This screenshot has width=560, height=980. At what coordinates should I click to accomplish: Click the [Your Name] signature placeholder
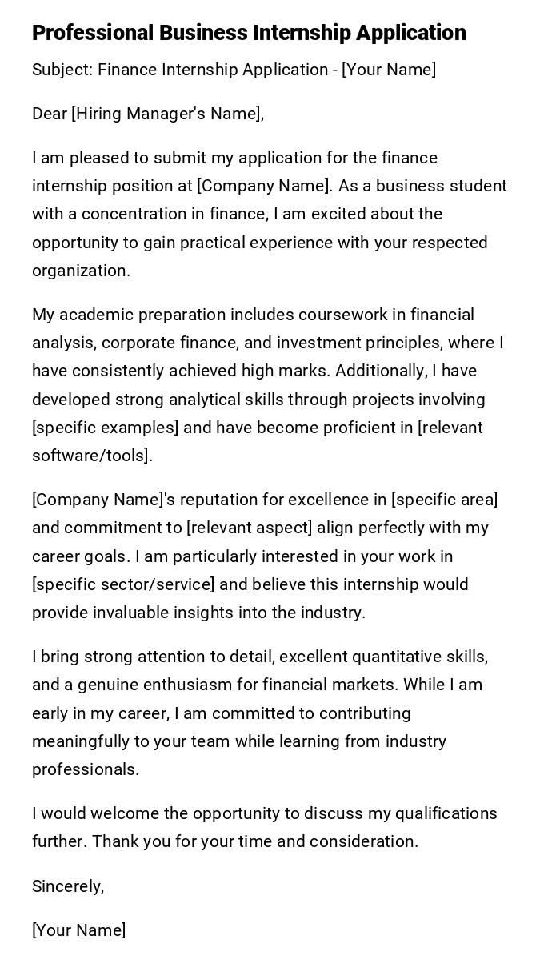click(x=78, y=930)
